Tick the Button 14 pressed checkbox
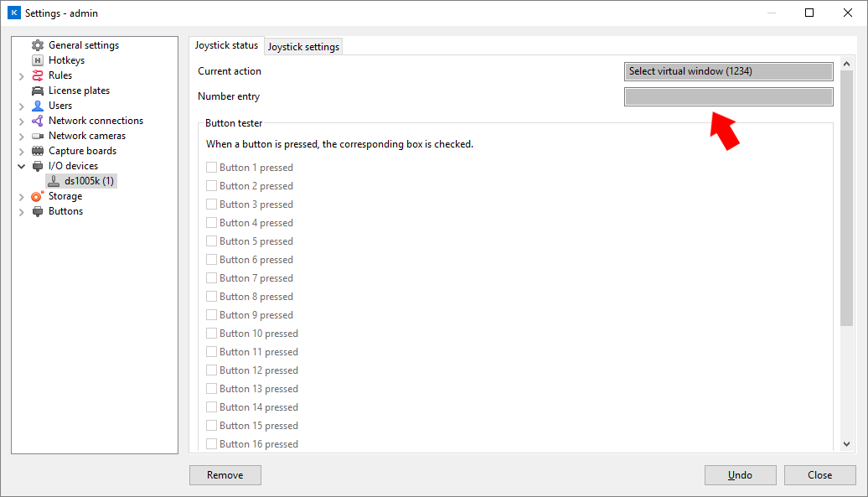 click(211, 406)
